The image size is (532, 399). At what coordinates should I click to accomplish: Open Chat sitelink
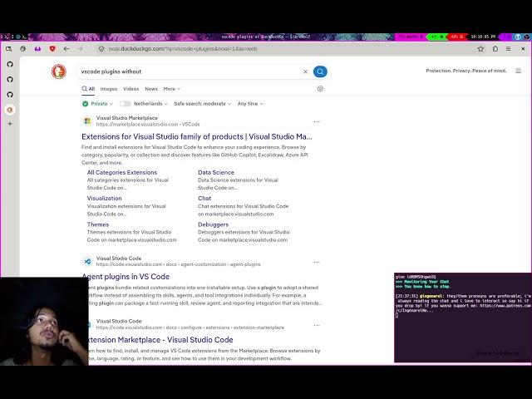click(x=204, y=198)
